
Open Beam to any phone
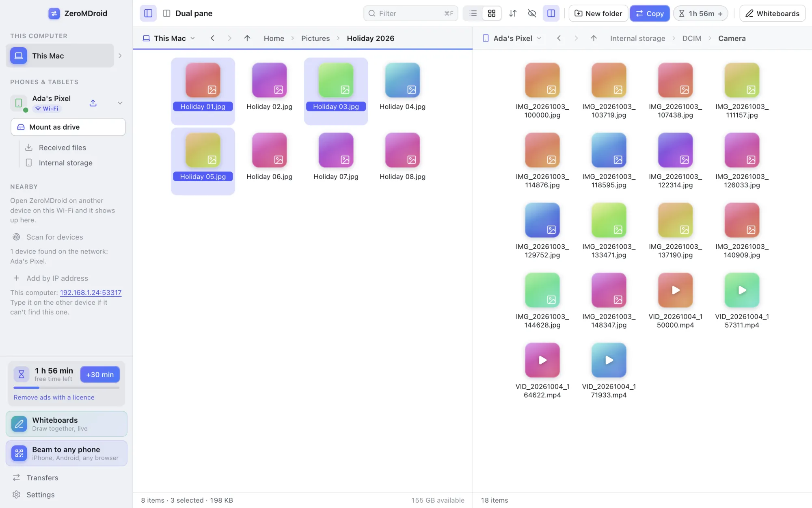tap(67, 453)
